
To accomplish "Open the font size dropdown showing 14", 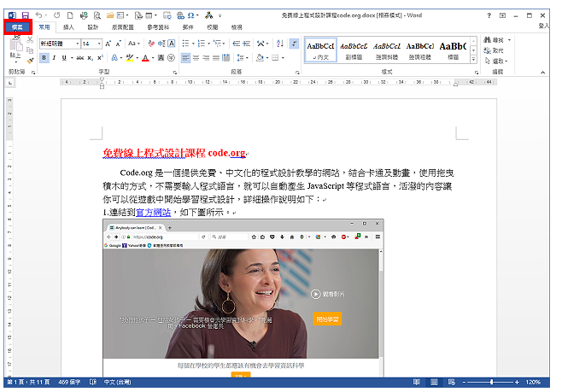I will coord(99,44).
